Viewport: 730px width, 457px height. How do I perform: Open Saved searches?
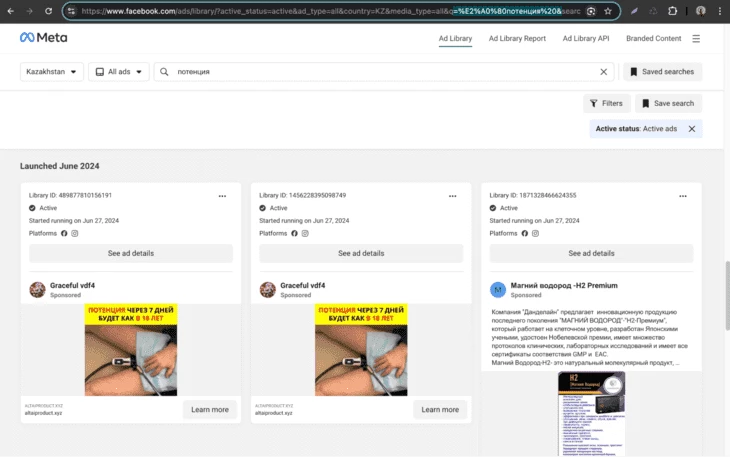click(662, 72)
